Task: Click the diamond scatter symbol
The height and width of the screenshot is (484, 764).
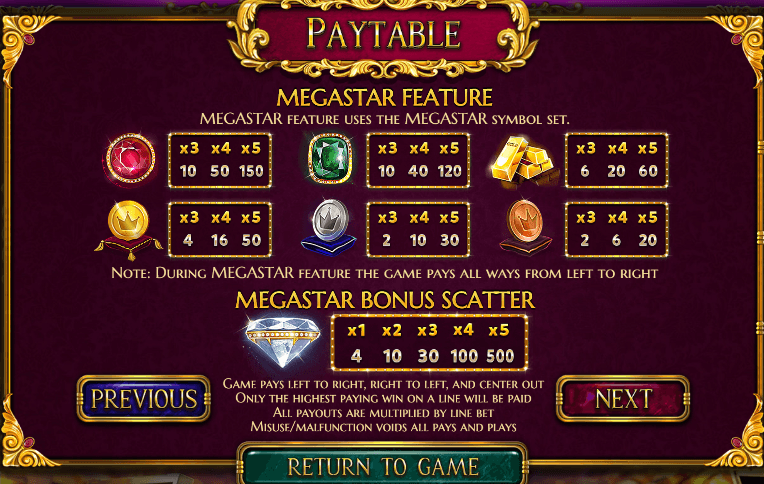Action: pyautogui.click(x=283, y=342)
